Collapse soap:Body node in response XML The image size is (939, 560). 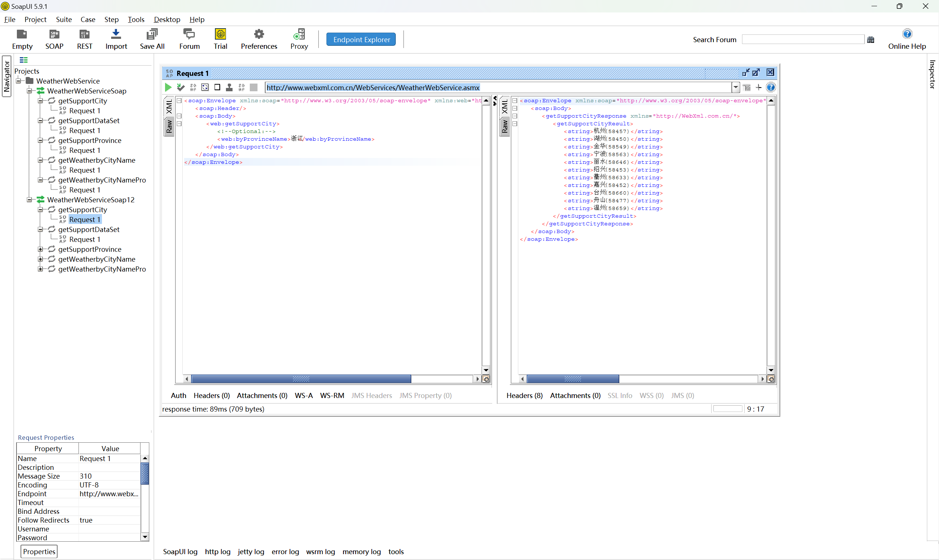[x=515, y=108]
